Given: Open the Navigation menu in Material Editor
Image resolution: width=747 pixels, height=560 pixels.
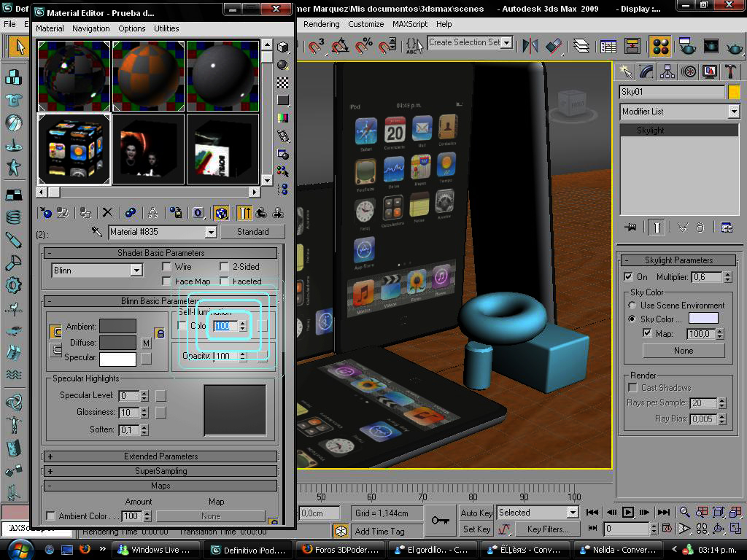Looking at the screenshot, I should 91,28.
